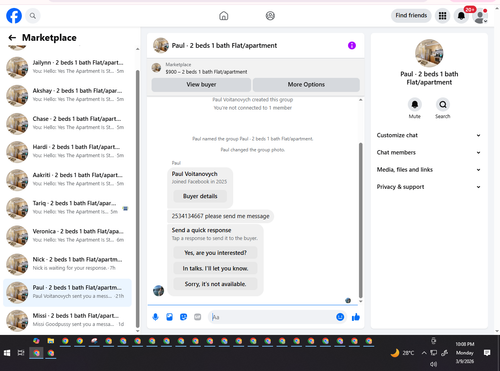Record a voice clip with microphone icon
This screenshot has width=500, height=371.
click(x=155, y=317)
